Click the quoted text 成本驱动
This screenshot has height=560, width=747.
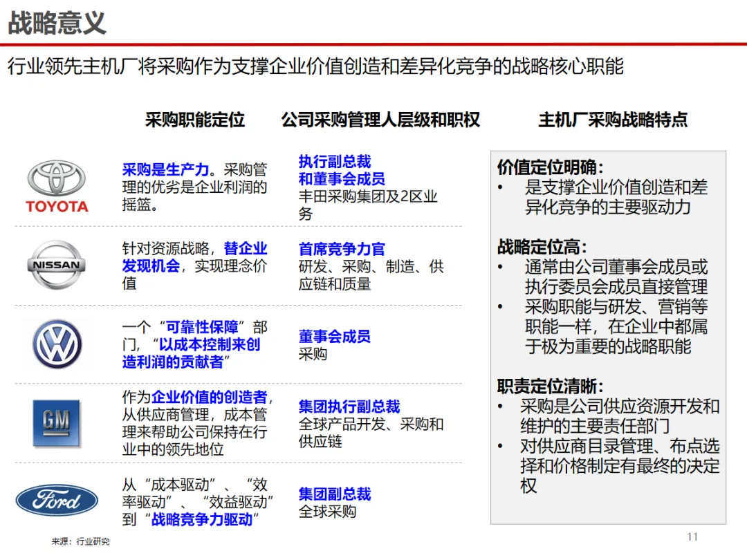tap(180, 485)
